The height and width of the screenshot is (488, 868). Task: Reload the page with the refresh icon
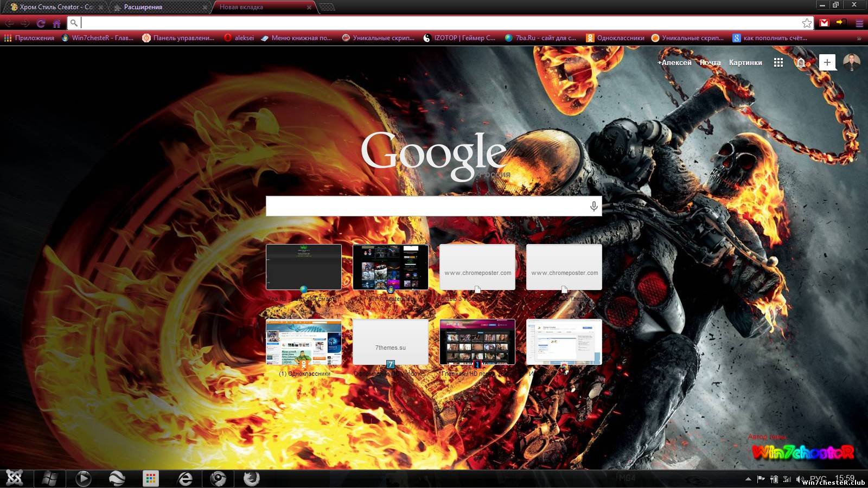[41, 23]
